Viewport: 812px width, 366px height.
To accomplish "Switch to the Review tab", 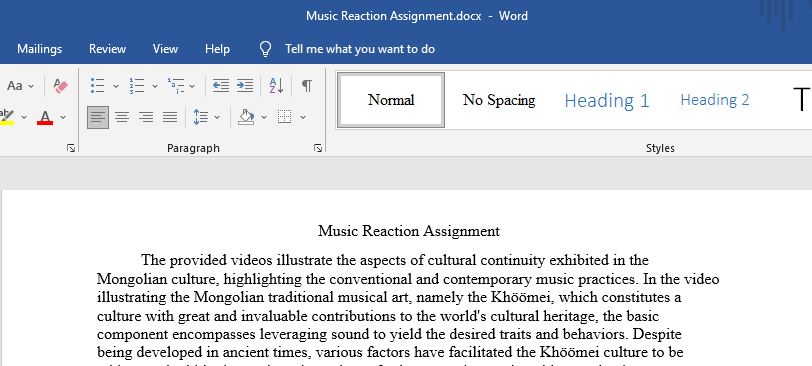I will tap(107, 49).
